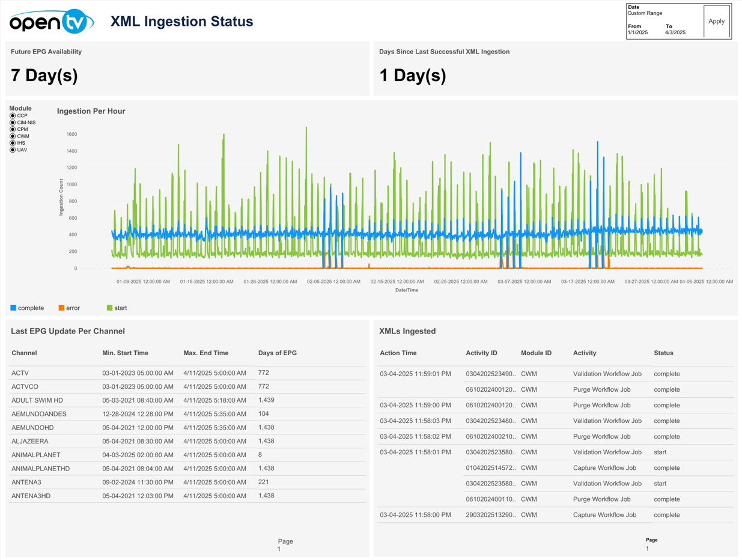This screenshot has height=560, width=742.
Task: Click the OpenTV logo
Action: [52, 22]
